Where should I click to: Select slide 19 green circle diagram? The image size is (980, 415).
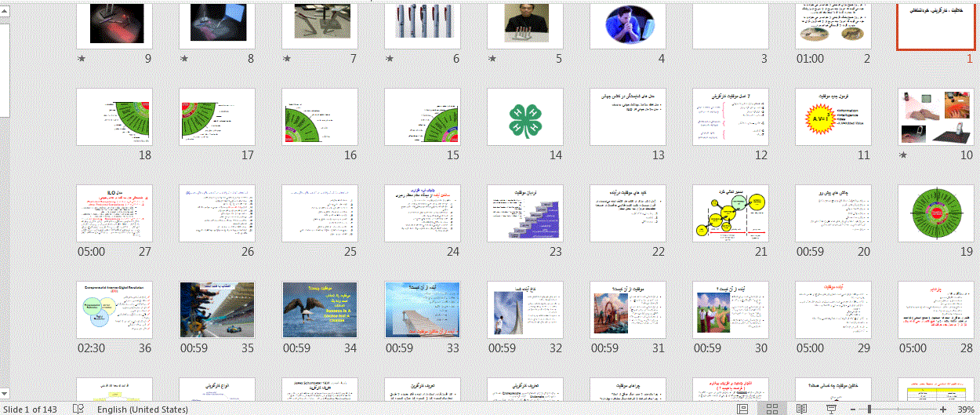point(936,213)
